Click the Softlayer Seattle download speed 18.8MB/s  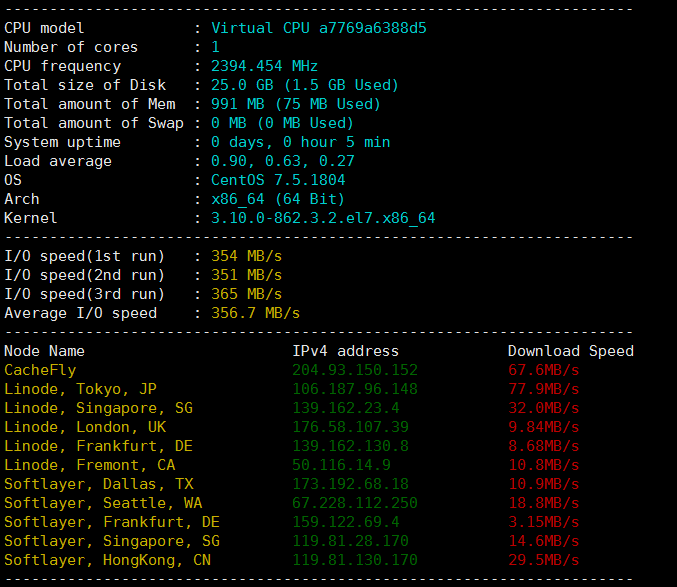(x=543, y=503)
